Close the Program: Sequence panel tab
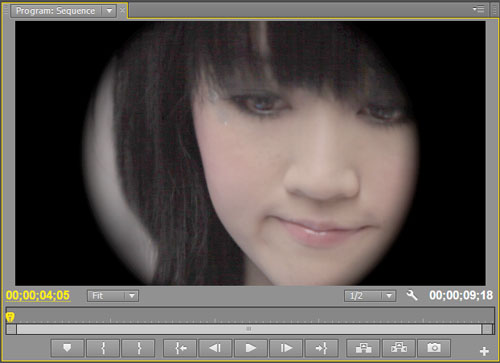500x363 pixels. click(x=122, y=11)
